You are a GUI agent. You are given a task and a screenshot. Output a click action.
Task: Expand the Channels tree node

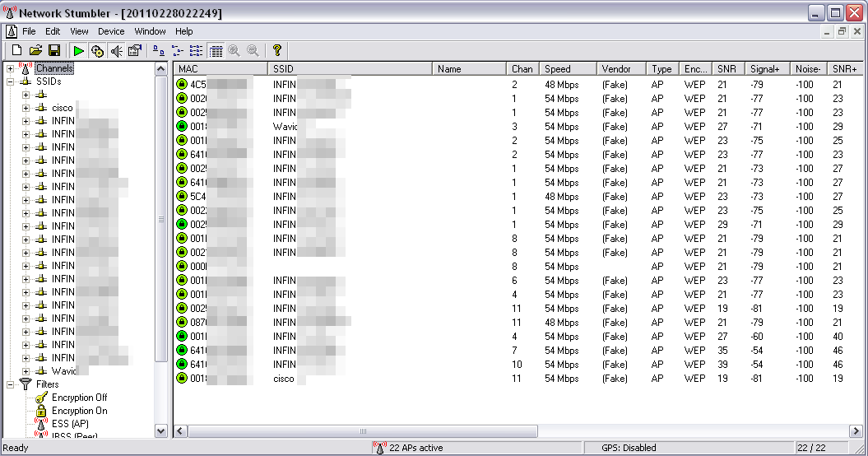tap(11, 68)
